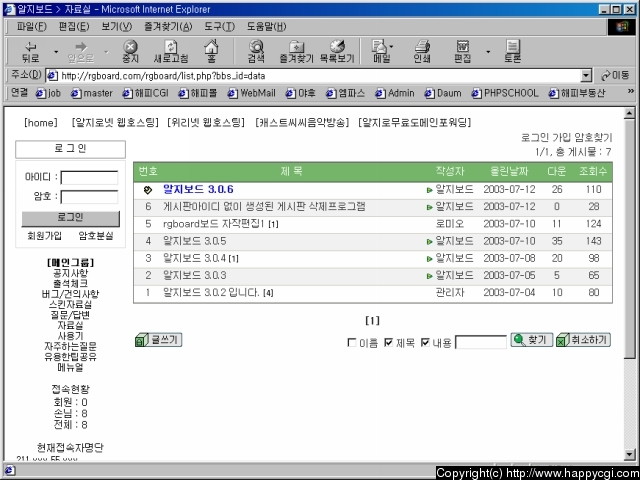This screenshot has width=640, height=480.
Task: Click the 찾기 search button
Action: pos(532,340)
